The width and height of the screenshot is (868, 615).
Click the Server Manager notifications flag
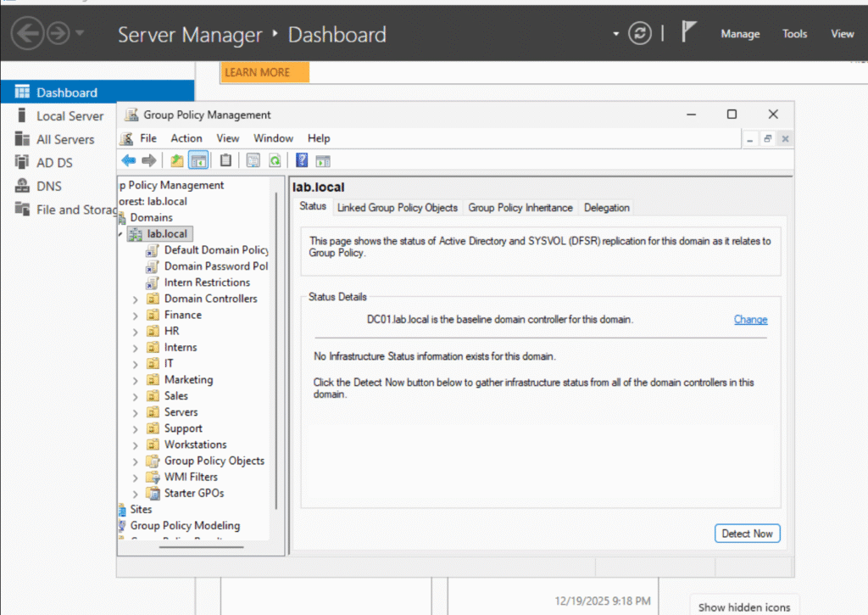click(689, 33)
